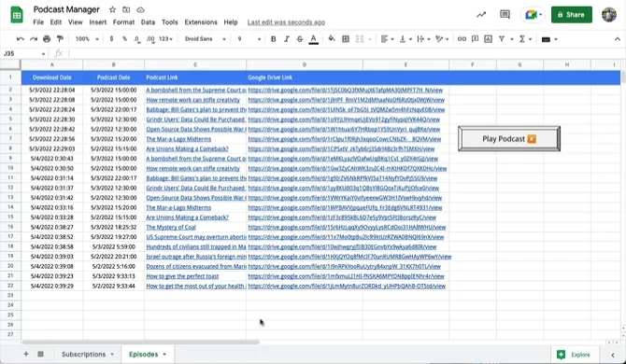Viewport: 626px width, 364px height.
Task: Click the Undo icon in toolbar
Action: 21,39
